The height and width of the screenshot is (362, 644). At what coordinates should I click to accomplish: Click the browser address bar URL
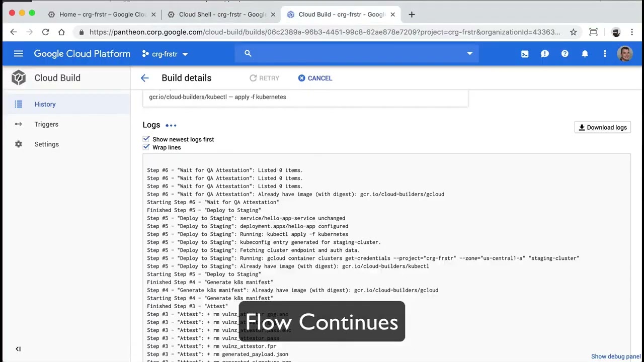point(325,32)
